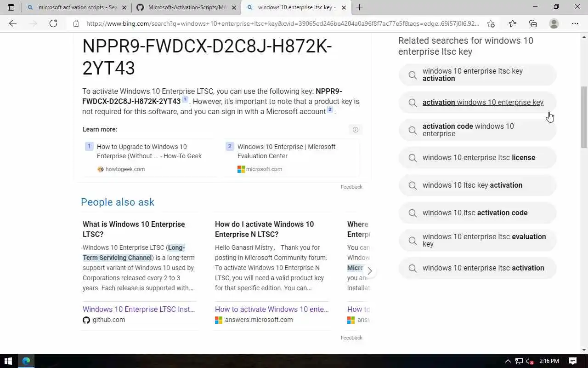This screenshot has height=368, width=588.
Task: Click Feedback under the answer box
Action: (x=351, y=187)
